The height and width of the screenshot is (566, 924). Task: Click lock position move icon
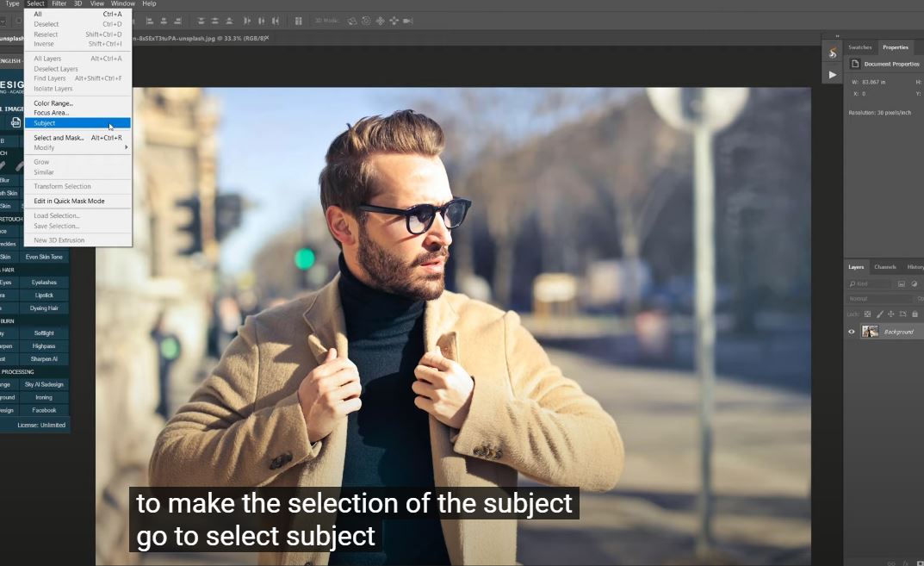(890, 314)
